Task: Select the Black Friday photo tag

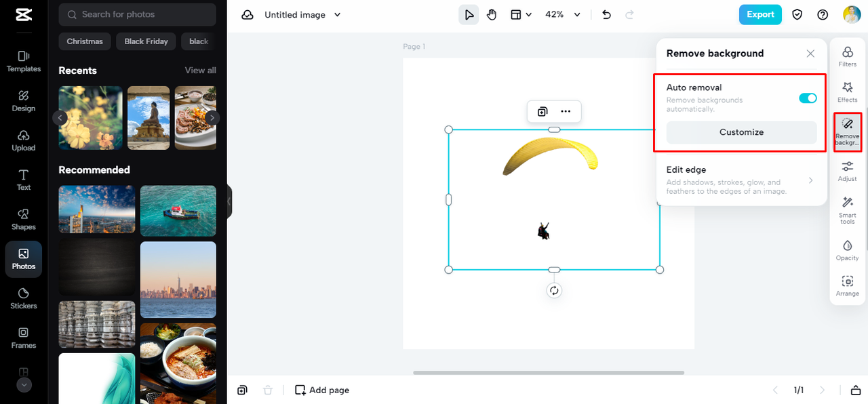Action: point(146,41)
